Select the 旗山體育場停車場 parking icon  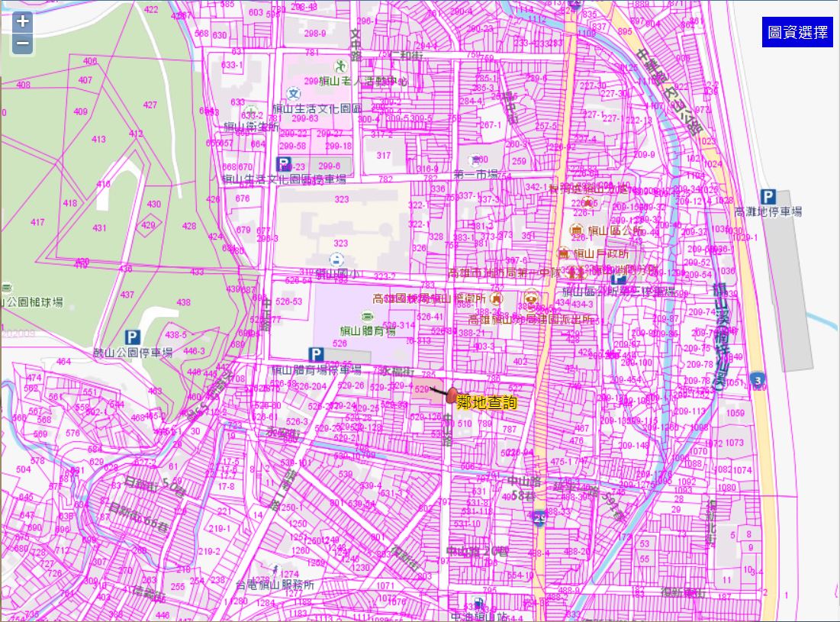point(316,354)
